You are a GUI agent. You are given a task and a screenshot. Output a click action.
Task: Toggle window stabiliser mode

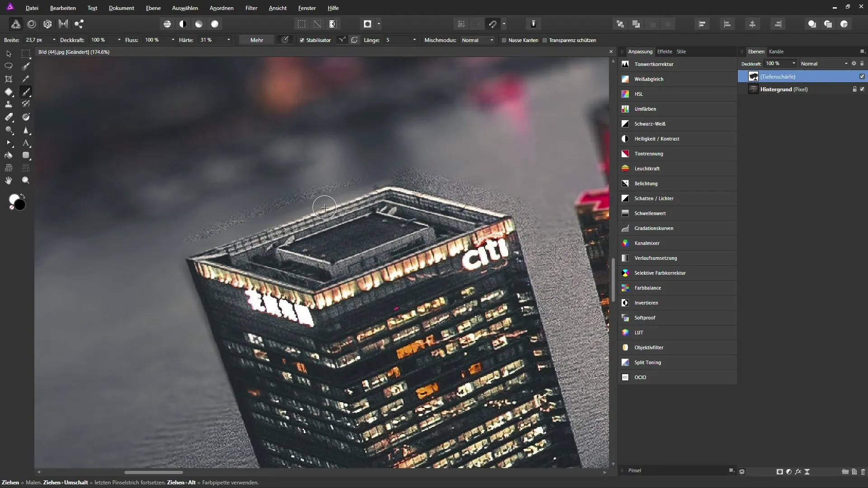point(354,40)
